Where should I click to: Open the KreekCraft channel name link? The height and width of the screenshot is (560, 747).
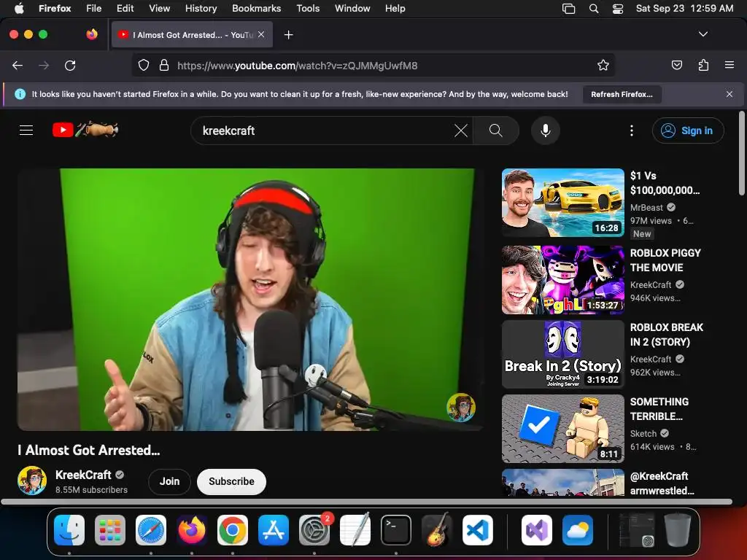pos(83,475)
